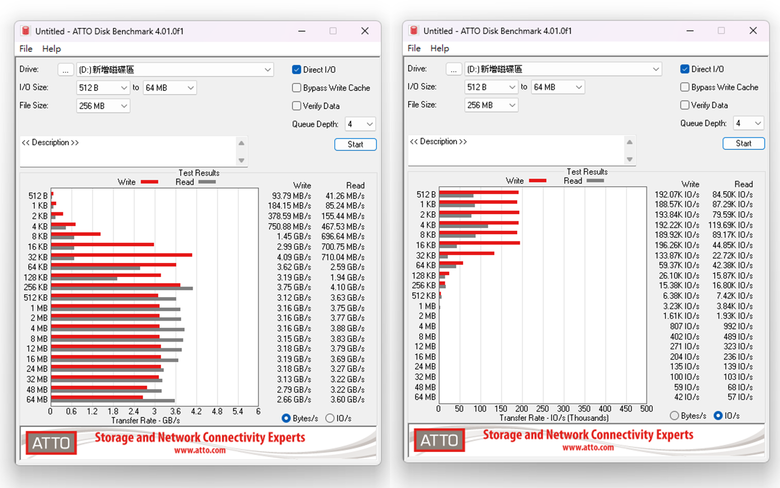Screen dimensions: 780x488
Task: Open Queue Depth dropdown in right window
Action: 748,123
